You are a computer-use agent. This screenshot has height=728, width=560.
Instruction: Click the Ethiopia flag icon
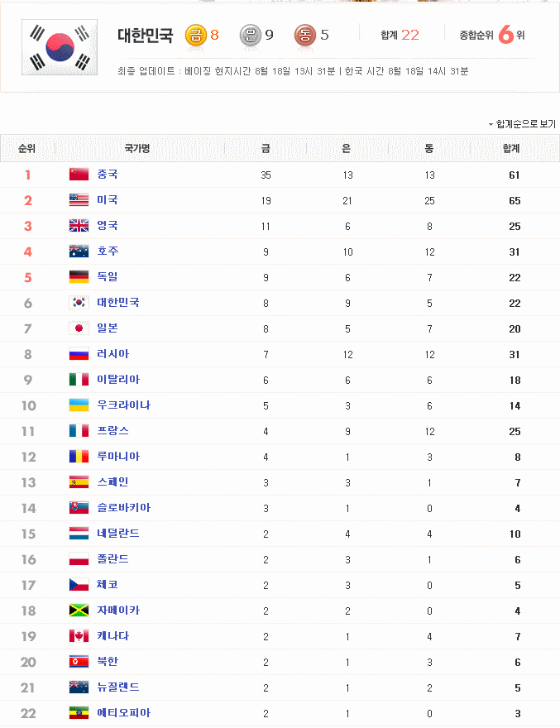79,712
